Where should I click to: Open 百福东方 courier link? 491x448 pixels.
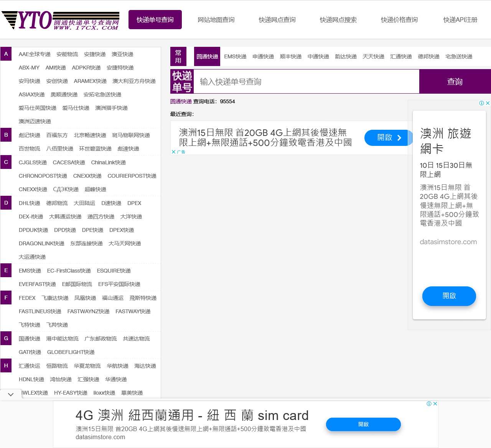pyautogui.click(x=57, y=135)
